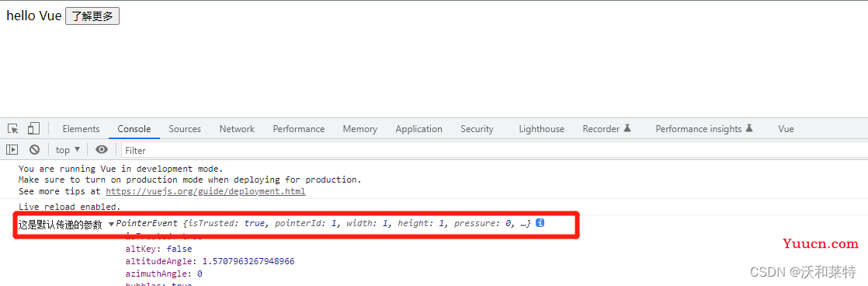The height and width of the screenshot is (286, 868).
Task: Click the Performance insights flask icon
Action: click(x=749, y=128)
